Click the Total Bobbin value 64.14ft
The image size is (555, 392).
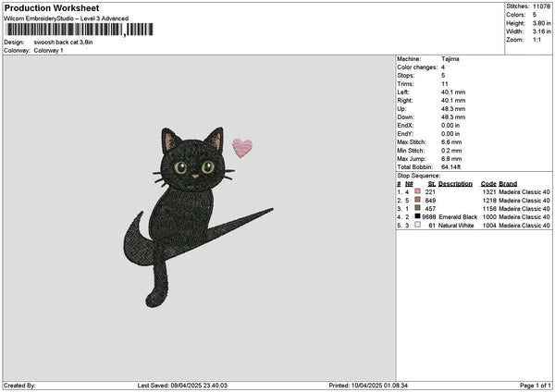[x=451, y=167]
